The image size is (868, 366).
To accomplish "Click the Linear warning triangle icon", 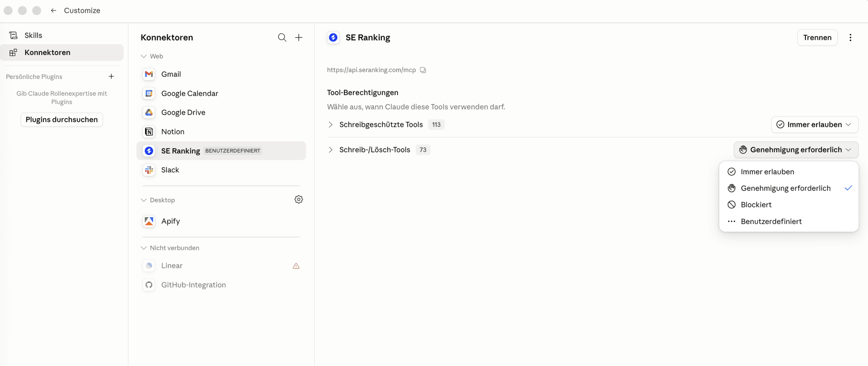I will tap(296, 266).
